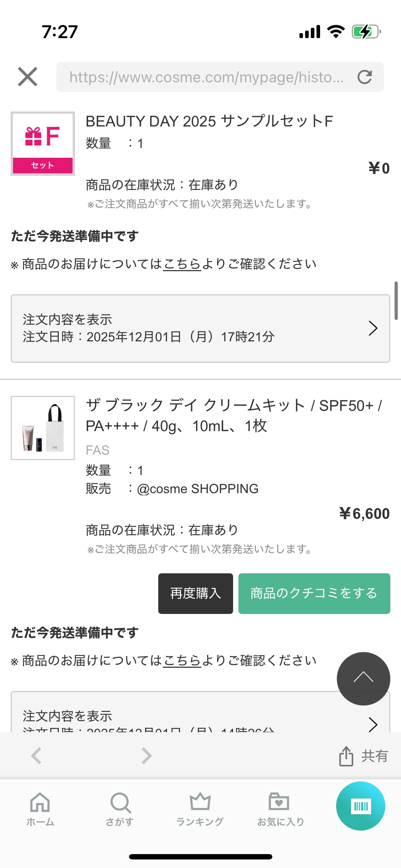Image resolution: width=401 pixels, height=868 pixels.
Task: Close the in-app browser with the X icon
Action: tap(27, 77)
